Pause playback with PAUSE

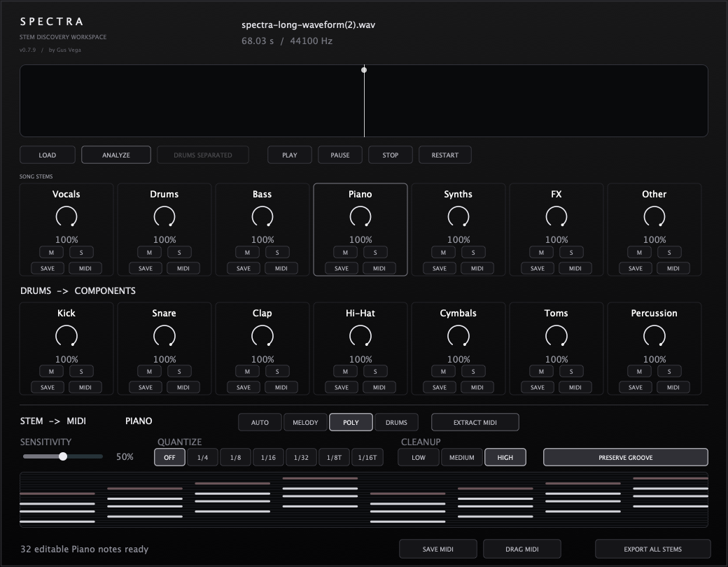tap(340, 155)
